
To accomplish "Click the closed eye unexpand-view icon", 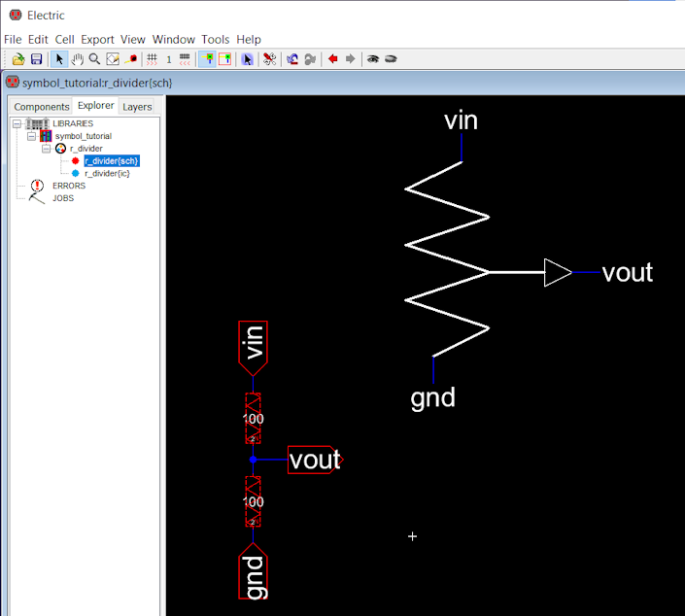I will point(391,59).
